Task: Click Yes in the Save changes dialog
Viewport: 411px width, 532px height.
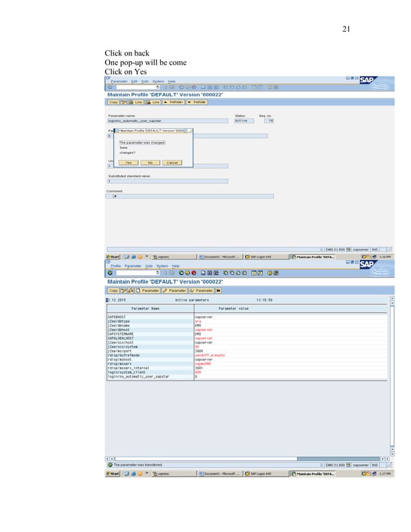Action: tap(128, 163)
